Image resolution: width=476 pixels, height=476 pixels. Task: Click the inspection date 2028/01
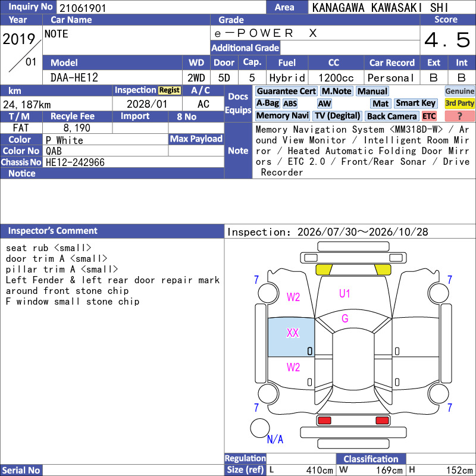(147, 104)
